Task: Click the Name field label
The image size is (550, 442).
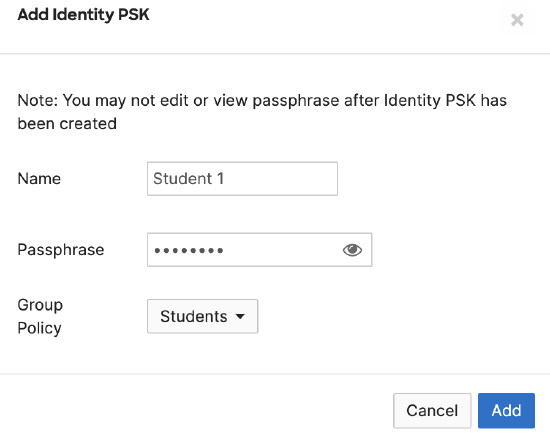Action: coord(39,179)
